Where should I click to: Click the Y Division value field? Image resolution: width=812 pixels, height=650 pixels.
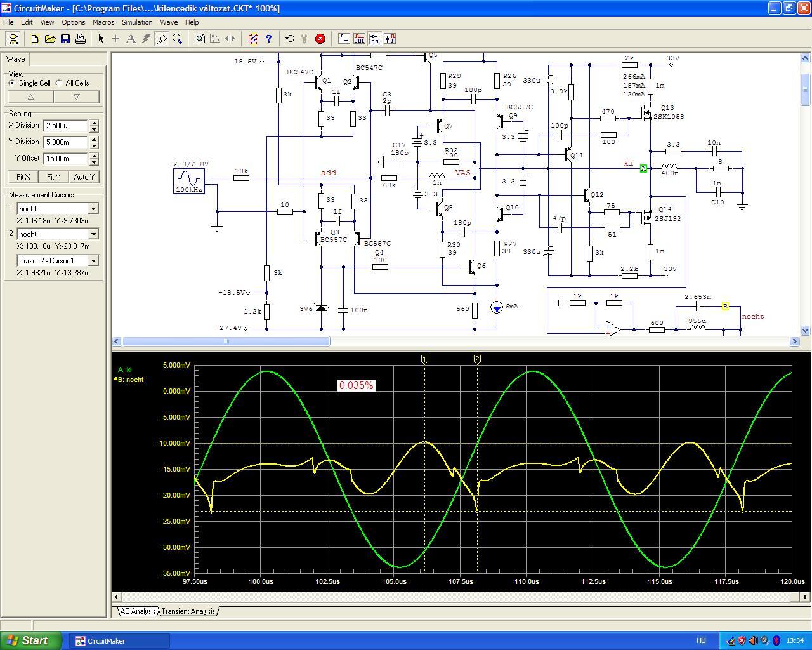click(x=66, y=142)
